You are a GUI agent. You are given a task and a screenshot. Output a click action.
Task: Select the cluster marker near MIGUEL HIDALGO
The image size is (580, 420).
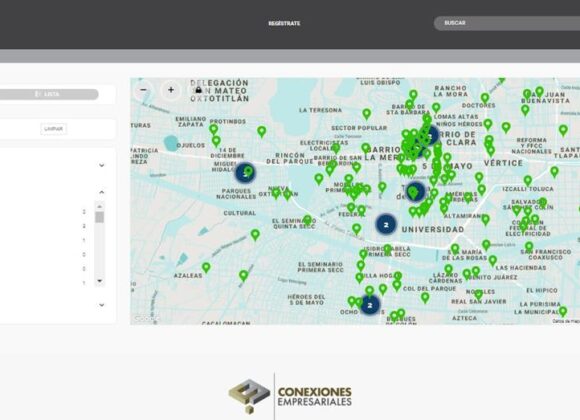click(x=245, y=172)
